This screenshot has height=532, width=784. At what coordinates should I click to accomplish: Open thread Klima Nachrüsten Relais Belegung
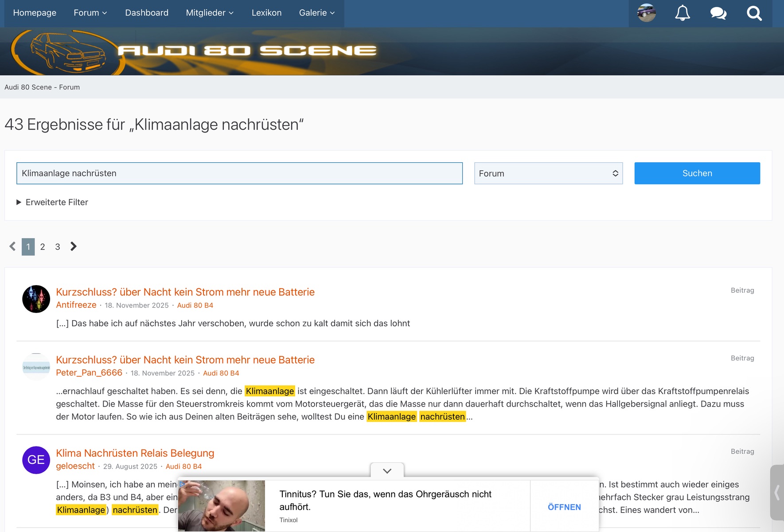(x=135, y=453)
